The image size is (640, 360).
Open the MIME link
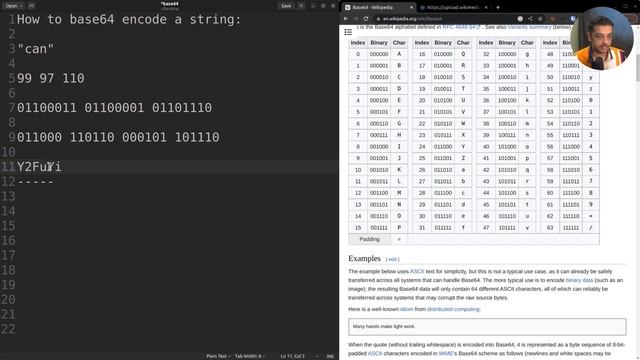[x=446, y=353]
